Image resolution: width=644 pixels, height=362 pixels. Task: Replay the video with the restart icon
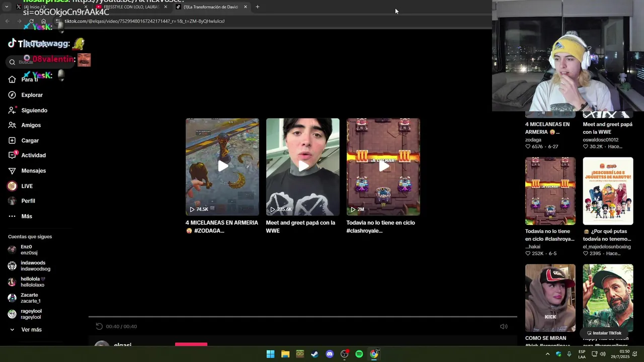click(x=99, y=326)
